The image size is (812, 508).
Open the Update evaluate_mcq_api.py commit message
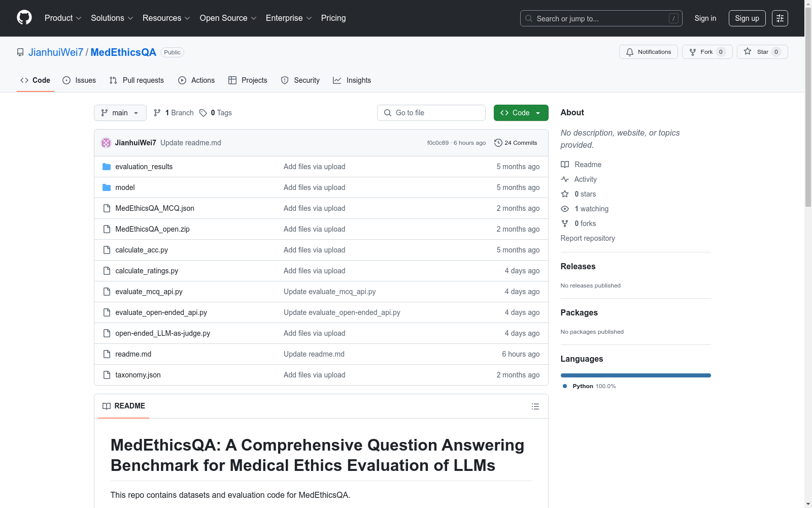(x=330, y=292)
